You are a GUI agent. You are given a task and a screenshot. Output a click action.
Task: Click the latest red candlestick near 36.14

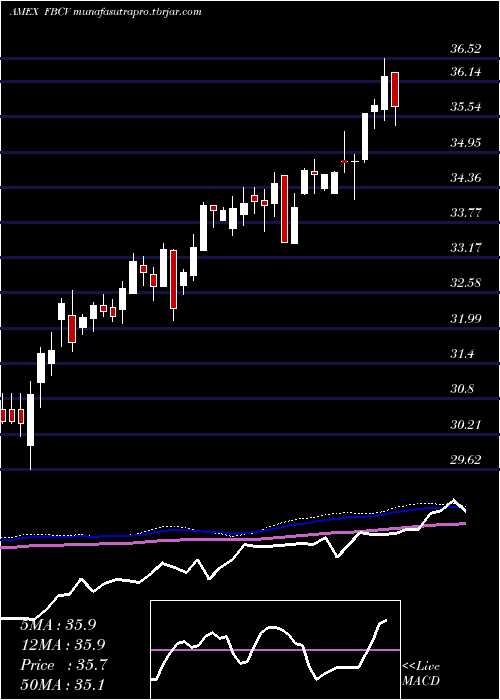click(395, 89)
